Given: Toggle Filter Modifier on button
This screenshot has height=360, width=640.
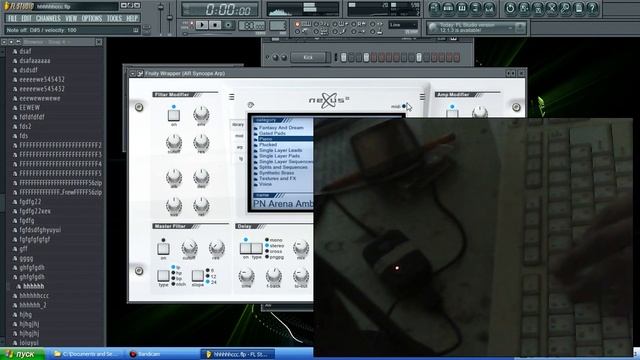Looking at the screenshot, I should click(174, 115).
